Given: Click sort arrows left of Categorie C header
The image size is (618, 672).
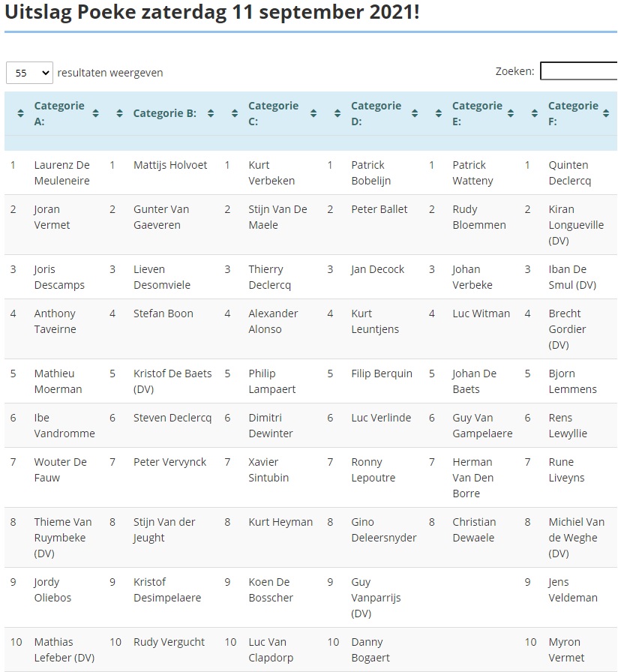Looking at the screenshot, I should [235, 113].
